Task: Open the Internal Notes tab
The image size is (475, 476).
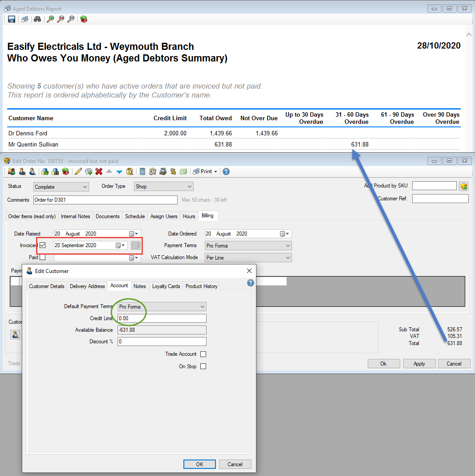Action: point(75,216)
